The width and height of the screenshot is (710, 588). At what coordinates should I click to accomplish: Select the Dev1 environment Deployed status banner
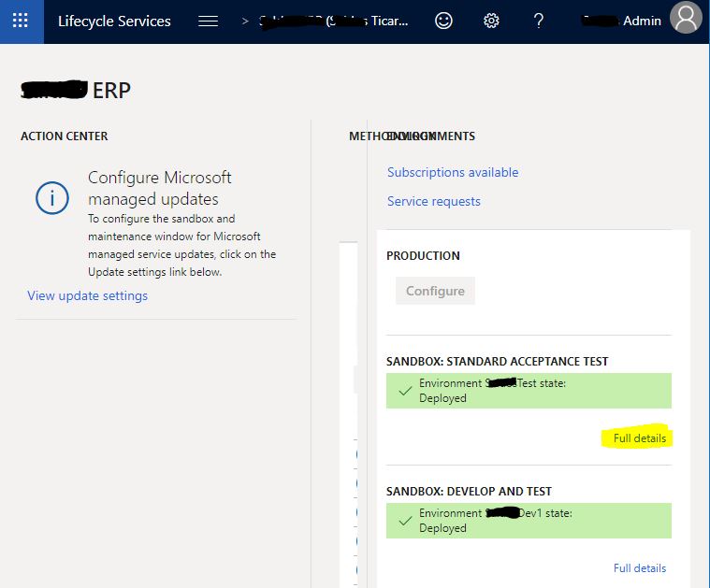pos(529,521)
